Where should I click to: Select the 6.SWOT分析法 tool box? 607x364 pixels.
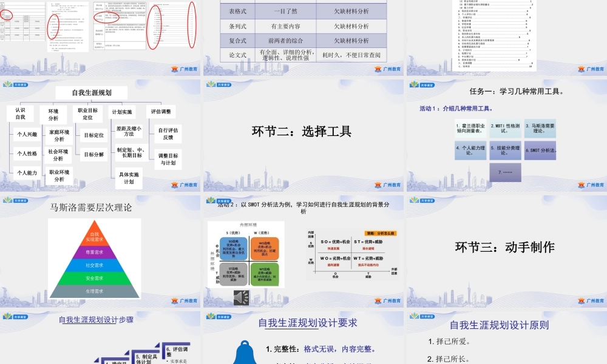point(541,150)
